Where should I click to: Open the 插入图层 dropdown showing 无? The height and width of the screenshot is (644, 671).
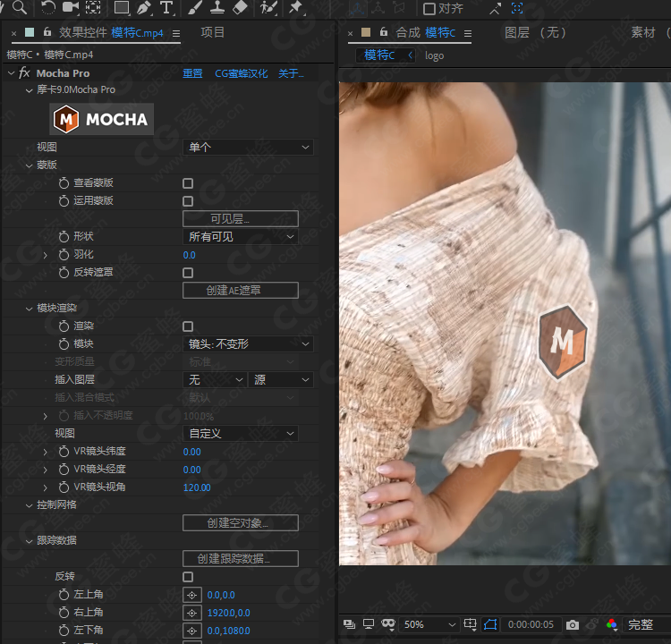click(215, 379)
